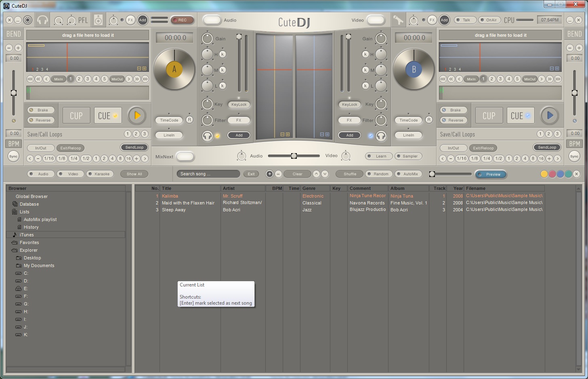Open the settings gear in top-left toolbar
The height and width of the screenshot is (379, 588).
click(x=27, y=20)
